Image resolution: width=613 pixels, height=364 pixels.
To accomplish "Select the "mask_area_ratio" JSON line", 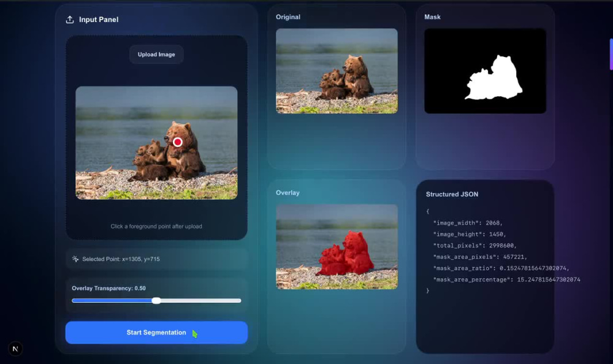I will 501,268.
